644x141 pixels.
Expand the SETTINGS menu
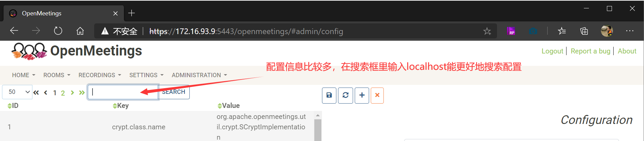pos(146,75)
